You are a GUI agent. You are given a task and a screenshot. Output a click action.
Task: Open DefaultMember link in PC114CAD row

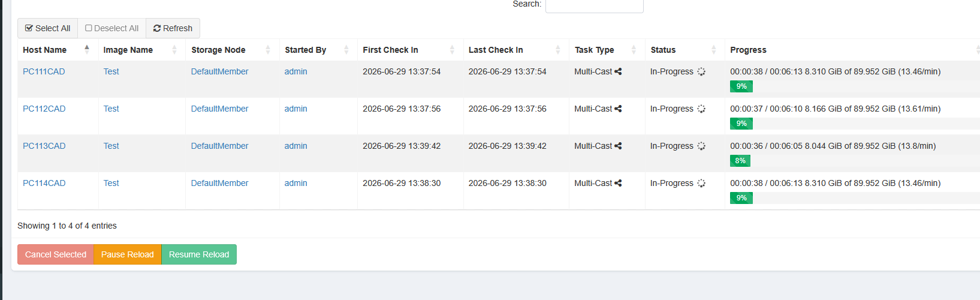coord(219,183)
